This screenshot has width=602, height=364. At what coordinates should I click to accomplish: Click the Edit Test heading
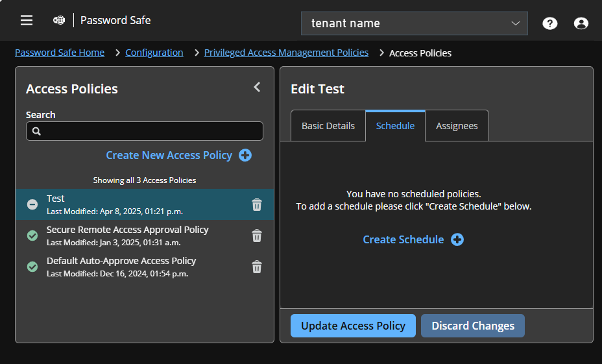pyautogui.click(x=317, y=89)
